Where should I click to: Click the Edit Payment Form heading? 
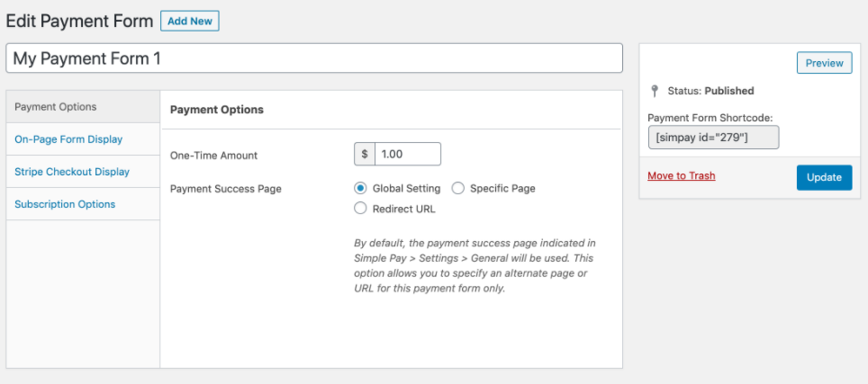[x=79, y=21]
